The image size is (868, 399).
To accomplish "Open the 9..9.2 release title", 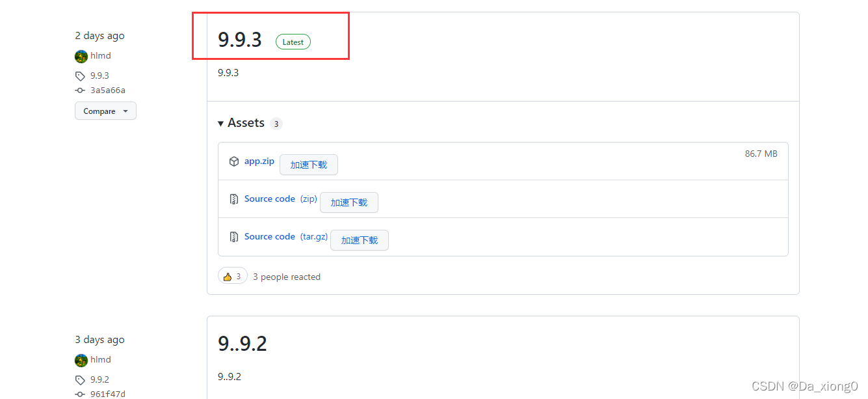I will tap(243, 344).
